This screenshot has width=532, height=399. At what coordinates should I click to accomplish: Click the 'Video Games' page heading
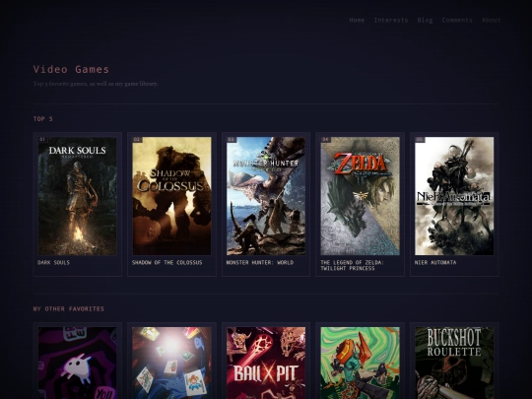pos(71,69)
